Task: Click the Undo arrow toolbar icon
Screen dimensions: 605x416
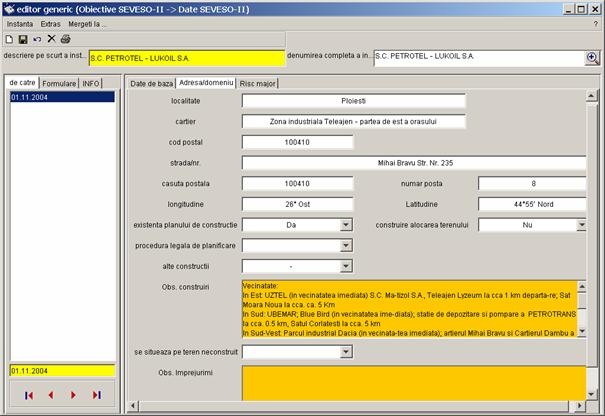Action: (37, 38)
